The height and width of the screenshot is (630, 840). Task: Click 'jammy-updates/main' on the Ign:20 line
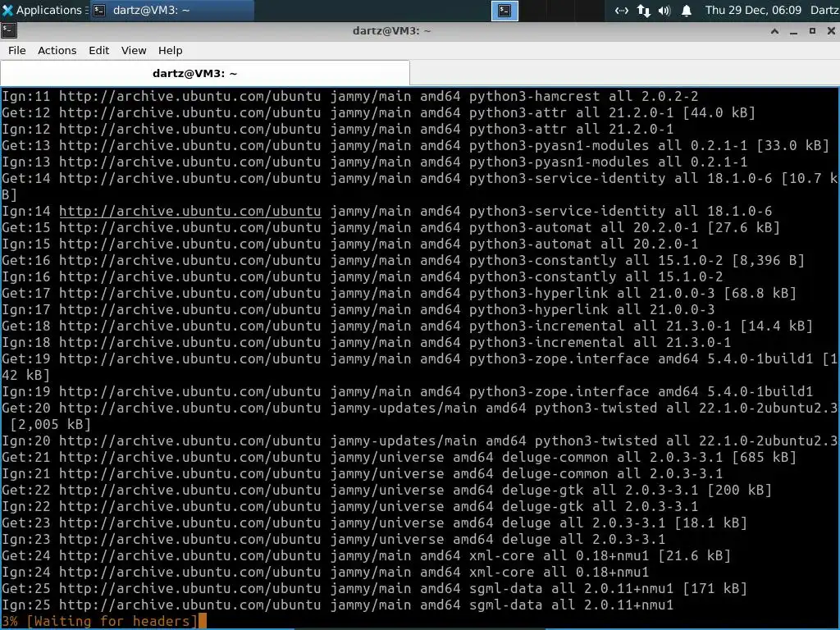click(404, 441)
